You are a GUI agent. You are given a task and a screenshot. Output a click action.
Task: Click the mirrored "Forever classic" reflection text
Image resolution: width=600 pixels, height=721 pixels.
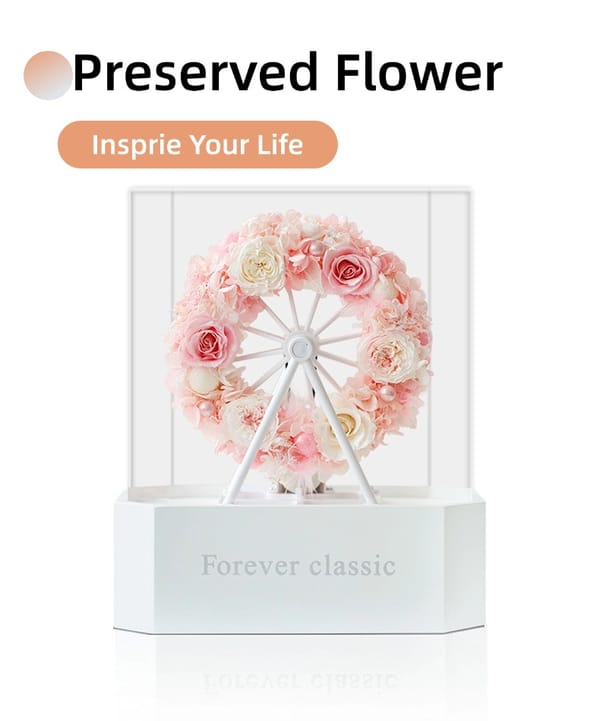(298, 681)
